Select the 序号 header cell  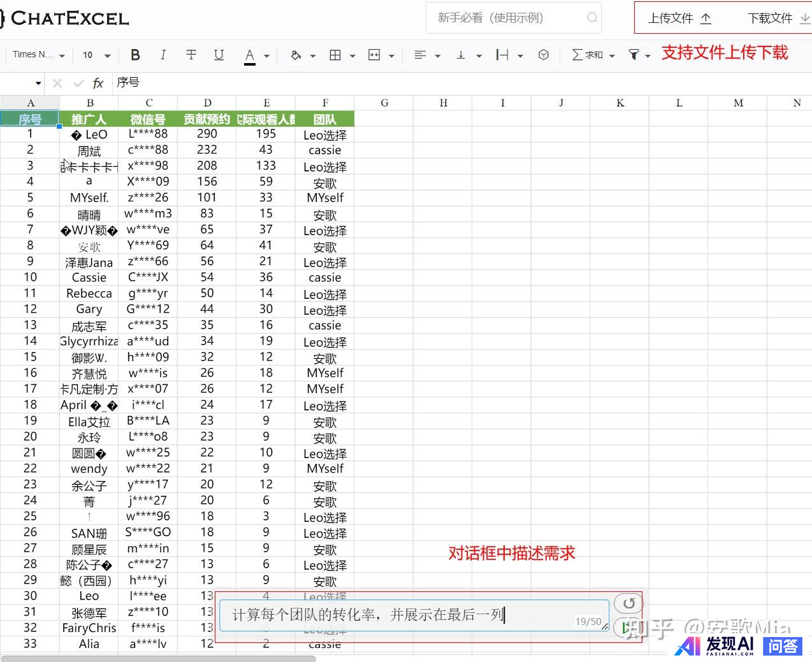30,119
